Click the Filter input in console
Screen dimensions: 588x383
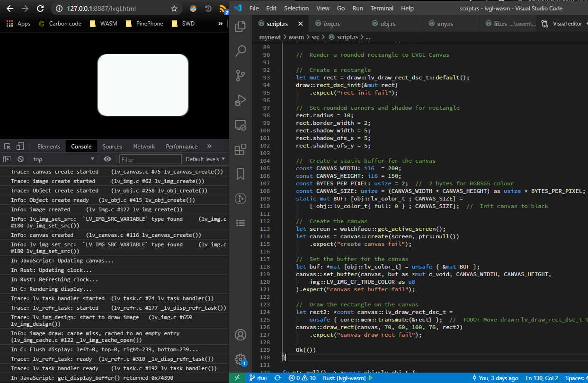(150, 159)
